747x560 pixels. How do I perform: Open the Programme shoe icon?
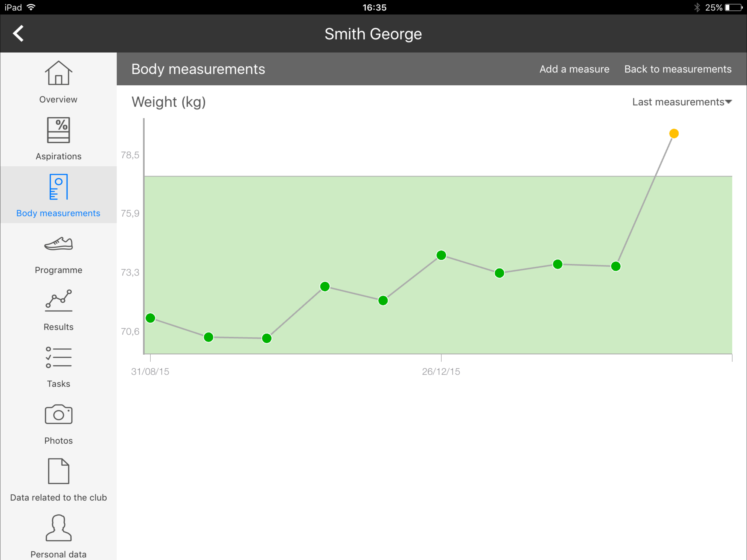tap(59, 244)
